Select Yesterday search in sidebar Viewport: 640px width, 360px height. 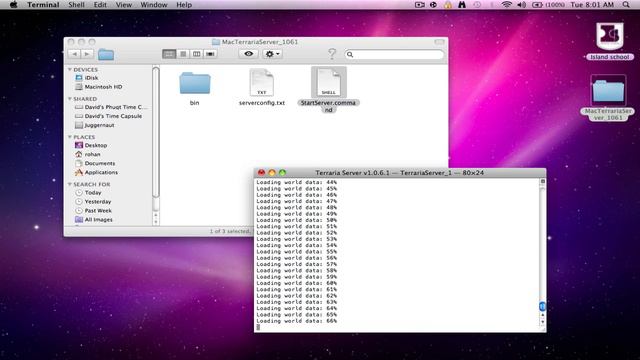point(93,202)
